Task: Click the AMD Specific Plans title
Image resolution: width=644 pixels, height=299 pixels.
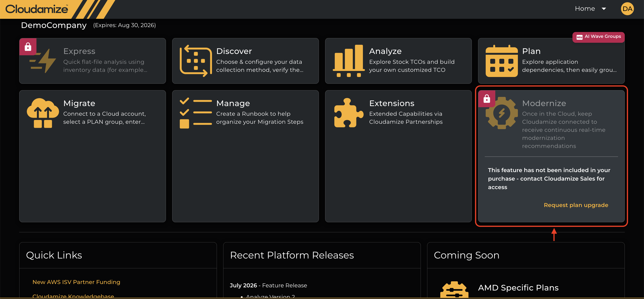Action: point(518,288)
